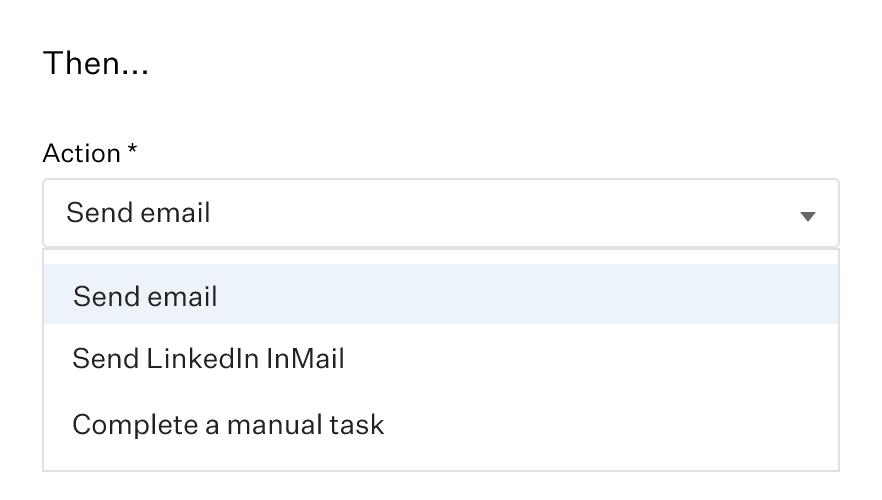
Task: Select Send email from the list
Action: click(145, 296)
